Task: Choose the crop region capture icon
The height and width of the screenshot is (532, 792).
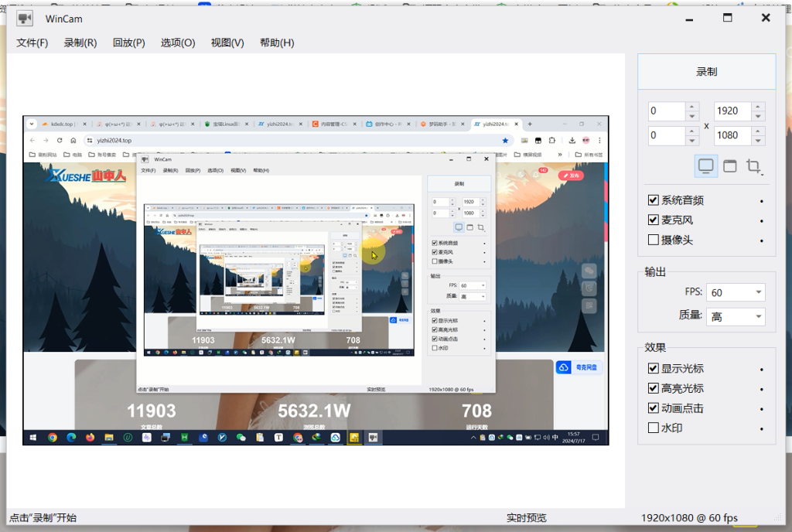Action: [753, 166]
